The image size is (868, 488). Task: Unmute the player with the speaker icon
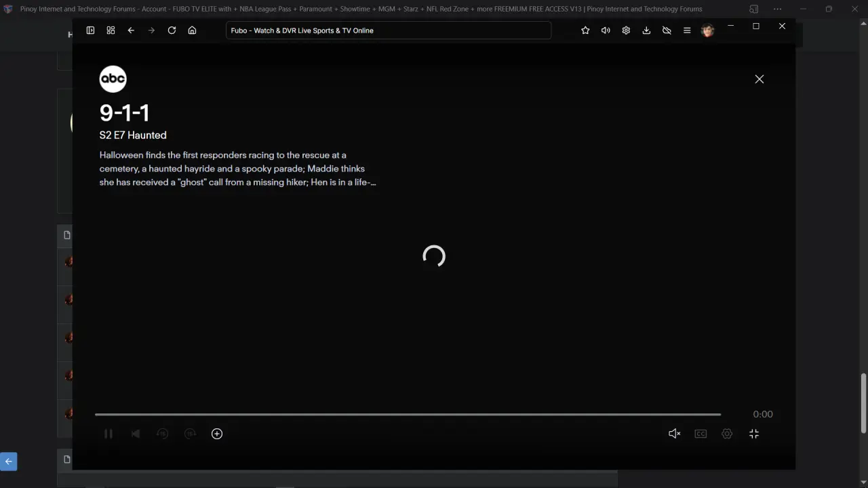pos(674,434)
